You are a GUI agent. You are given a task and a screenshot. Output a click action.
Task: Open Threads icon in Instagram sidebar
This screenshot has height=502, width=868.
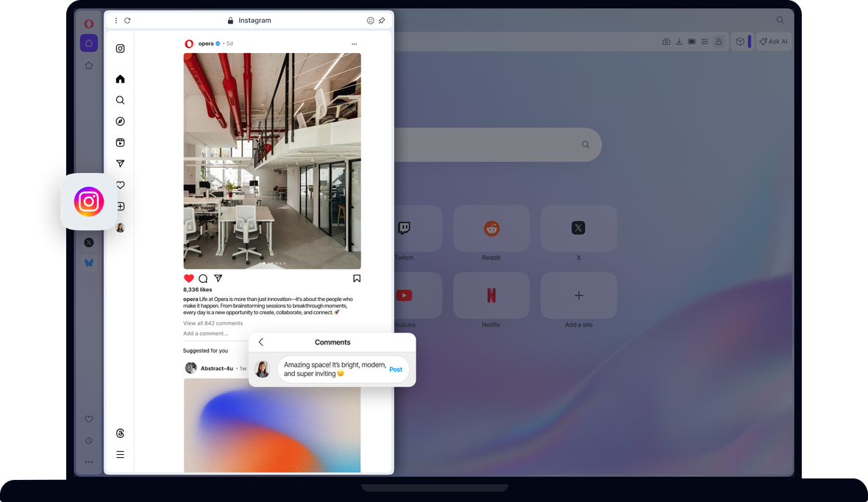(120, 434)
